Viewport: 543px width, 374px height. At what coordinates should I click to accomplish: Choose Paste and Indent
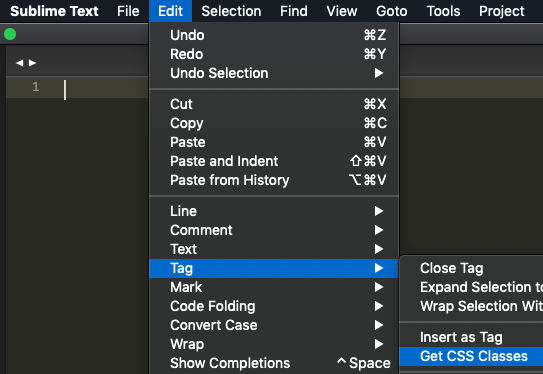point(274,161)
